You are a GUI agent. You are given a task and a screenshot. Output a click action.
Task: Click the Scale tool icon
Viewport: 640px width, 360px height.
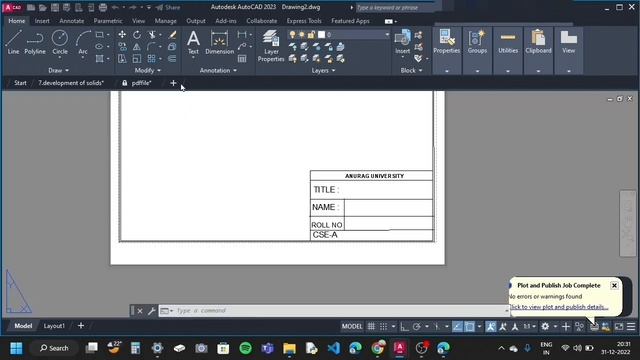(x=137, y=59)
